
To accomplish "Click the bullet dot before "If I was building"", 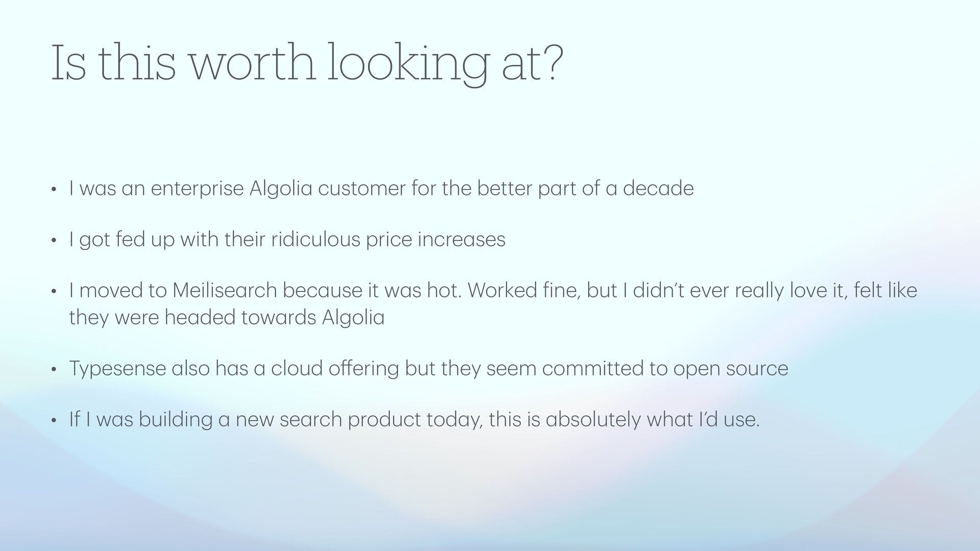I will 53,421.
